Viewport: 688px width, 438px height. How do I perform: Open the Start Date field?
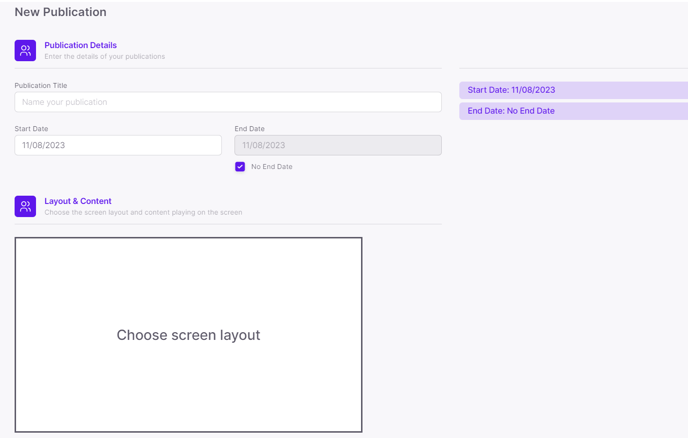coord(118,145)
